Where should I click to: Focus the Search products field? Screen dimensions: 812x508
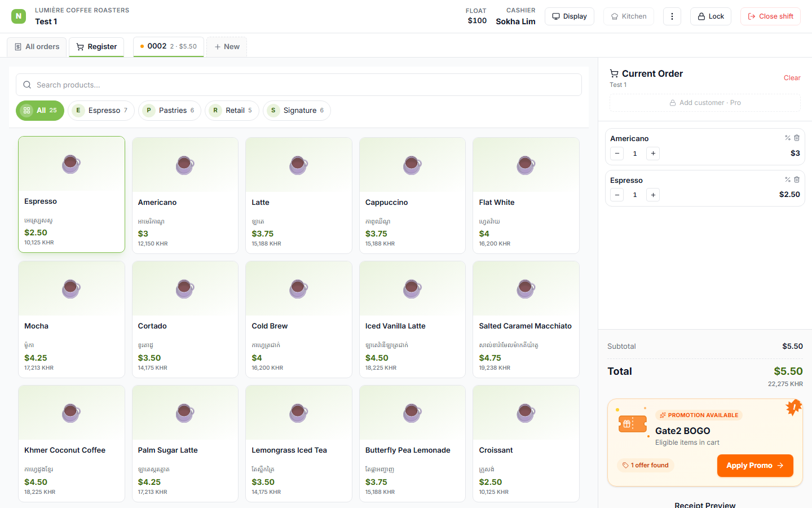click(x=299, y=85)
